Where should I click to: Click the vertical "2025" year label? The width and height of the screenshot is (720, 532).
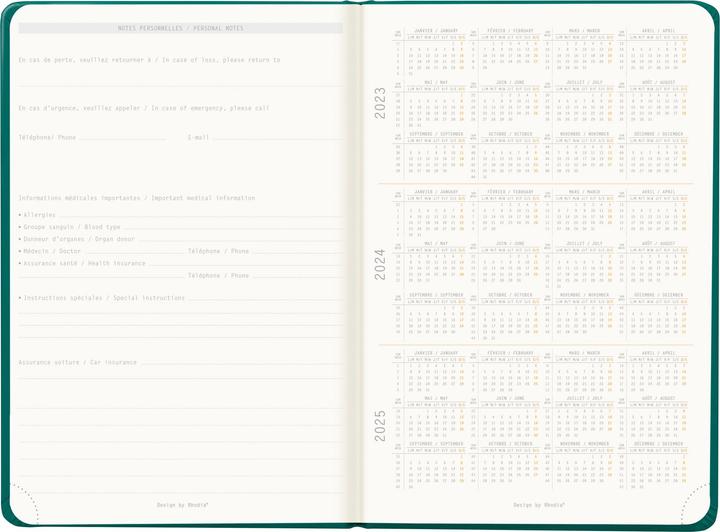380,426
